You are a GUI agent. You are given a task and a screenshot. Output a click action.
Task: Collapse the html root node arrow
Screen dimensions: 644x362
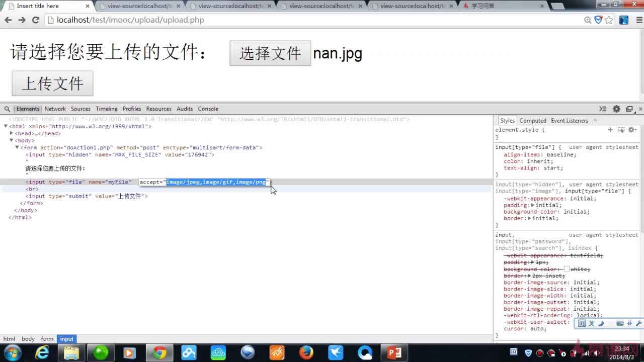point(6,127)
